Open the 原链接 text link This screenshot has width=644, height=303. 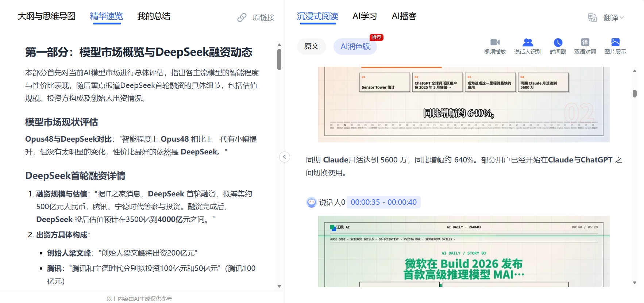[x=263, y=18]
